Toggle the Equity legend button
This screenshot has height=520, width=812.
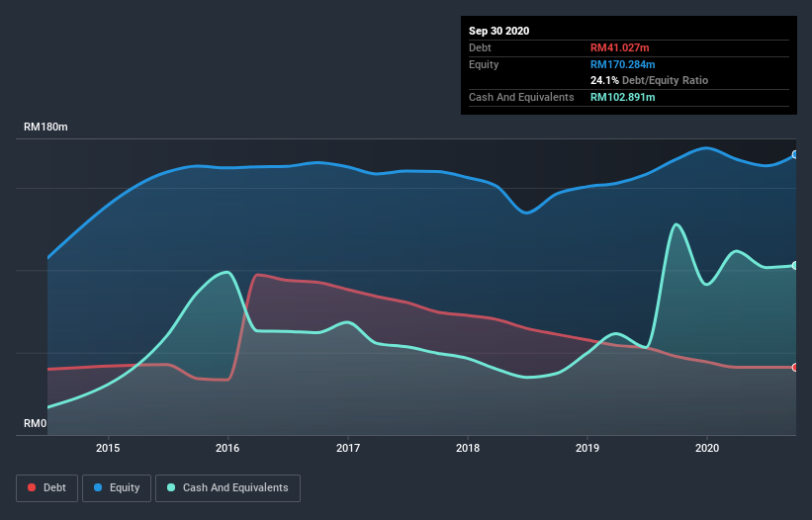click(x=117, y=488)
